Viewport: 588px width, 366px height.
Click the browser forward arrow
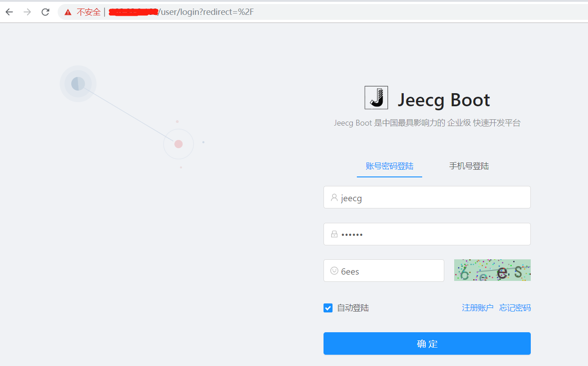pos(27,12)
